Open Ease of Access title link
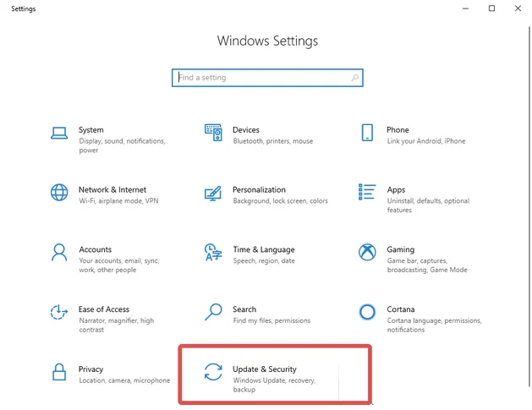Viewport: 532px width, 410px height. coord(104,309)
